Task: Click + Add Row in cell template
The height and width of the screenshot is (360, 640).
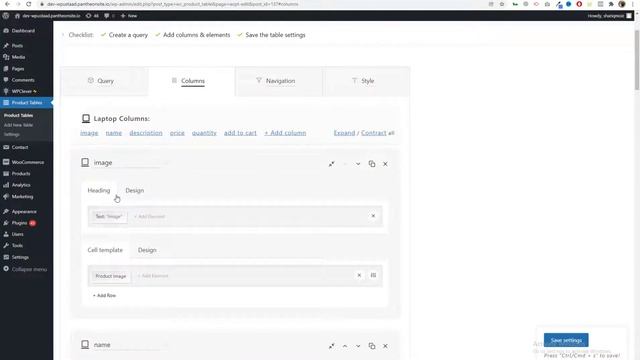Action: click(x=104, y=296)
